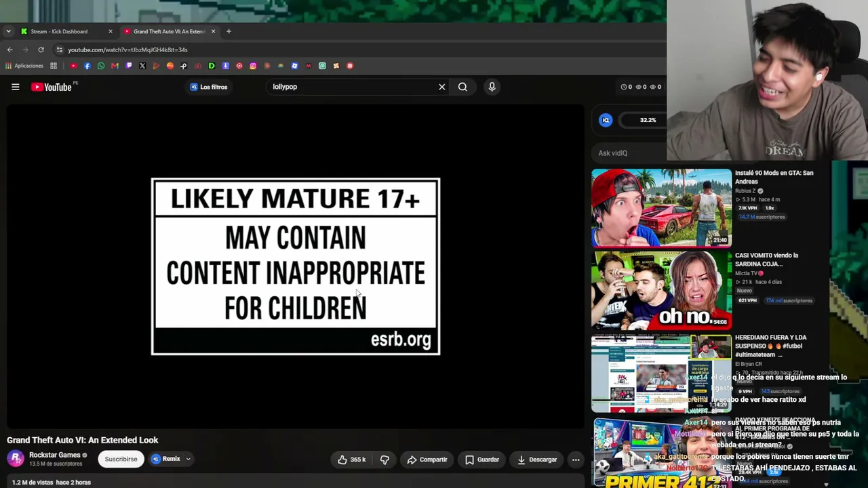Click the 32.2% vidIQ score bar
Screen dimensions: 868x488
coord(644,120)
